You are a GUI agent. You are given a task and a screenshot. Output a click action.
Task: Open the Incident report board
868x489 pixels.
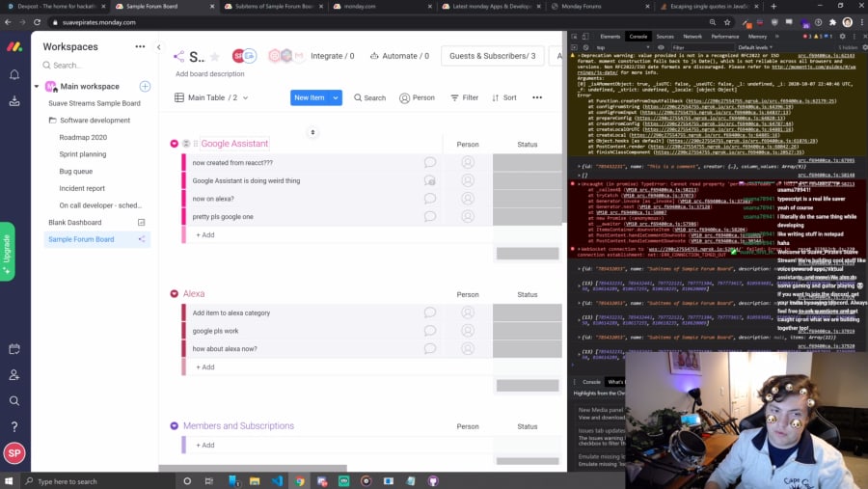82,189
